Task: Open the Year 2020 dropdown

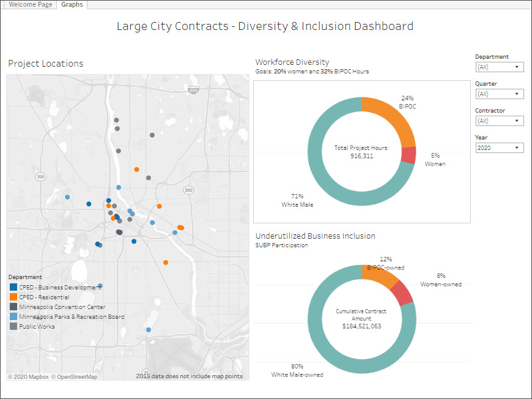Action: point(500,147)
